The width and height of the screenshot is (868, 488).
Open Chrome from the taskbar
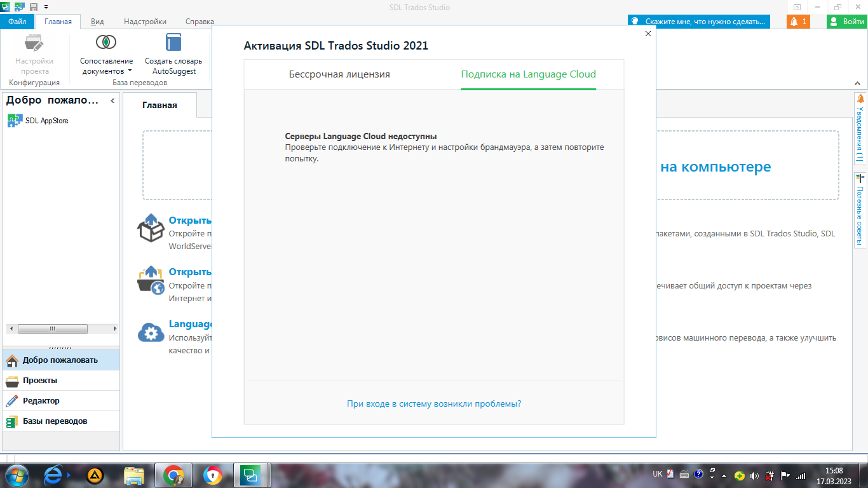pyautogui.click(x=173, y=475)
